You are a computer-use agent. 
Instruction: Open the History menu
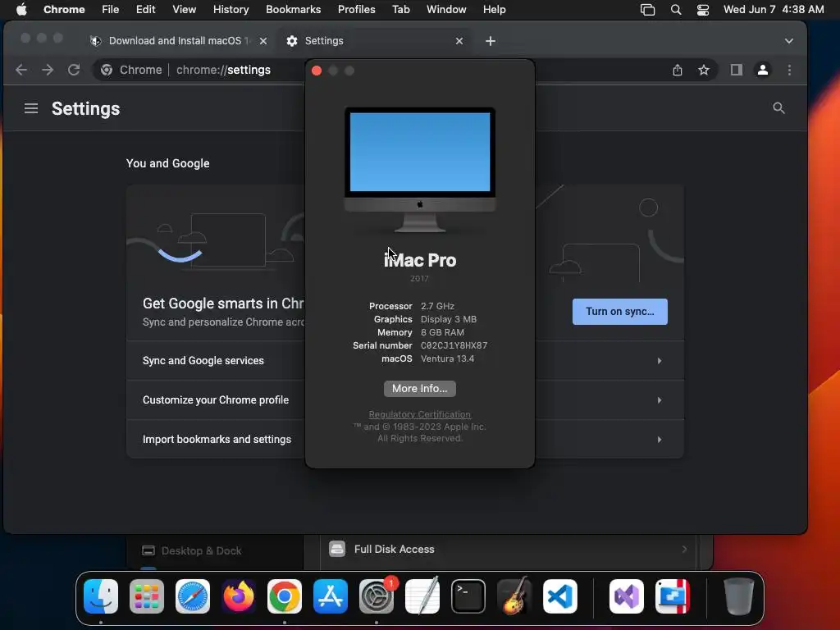(x=231, y=10)
